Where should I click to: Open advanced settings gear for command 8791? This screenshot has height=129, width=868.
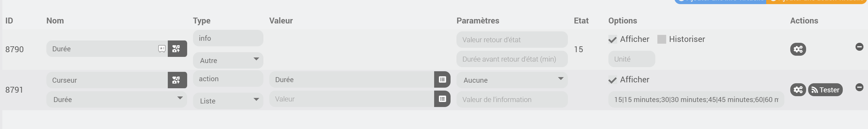798,90
